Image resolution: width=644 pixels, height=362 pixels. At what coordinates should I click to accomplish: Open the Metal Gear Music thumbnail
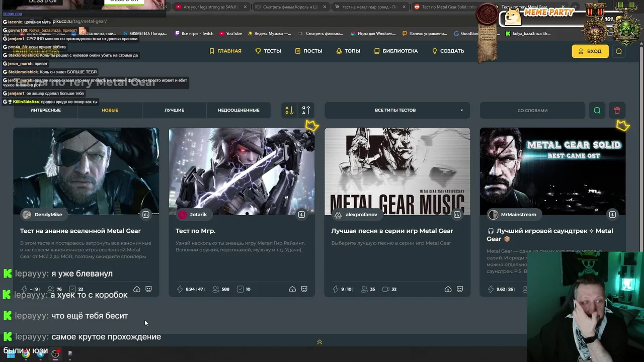[x=397, y=171]
